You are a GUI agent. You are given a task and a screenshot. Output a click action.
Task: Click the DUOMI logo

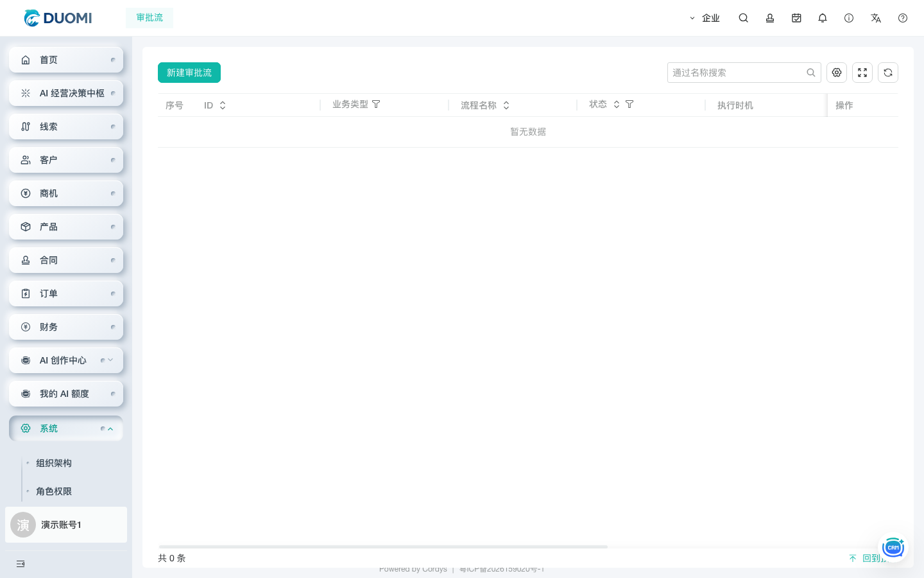[58, 18]
